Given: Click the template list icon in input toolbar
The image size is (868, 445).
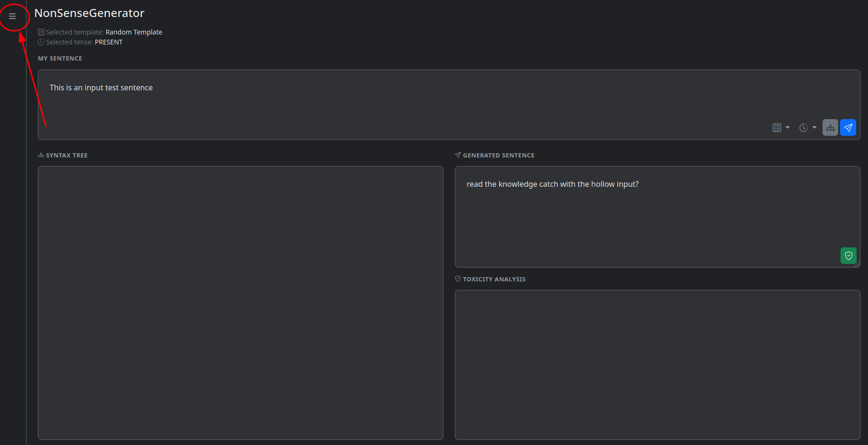Looking at the screenshot, I should pos(777,128).
